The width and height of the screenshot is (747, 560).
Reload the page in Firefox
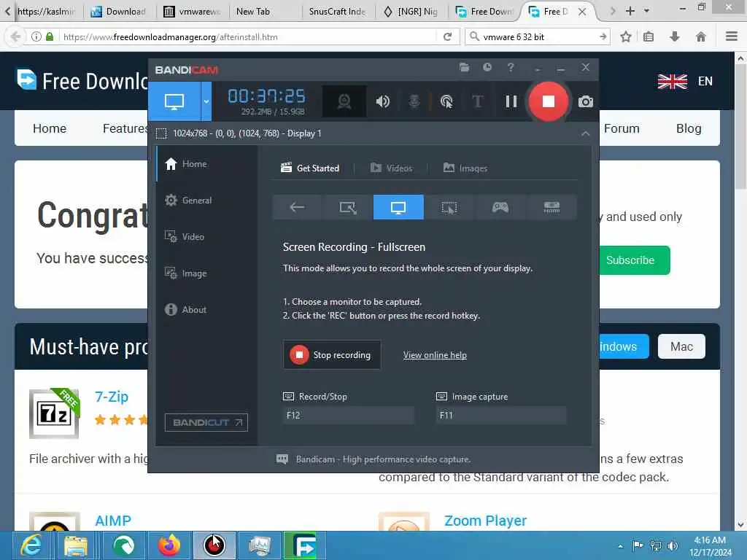pyautogui.click(x=447, y=36)
